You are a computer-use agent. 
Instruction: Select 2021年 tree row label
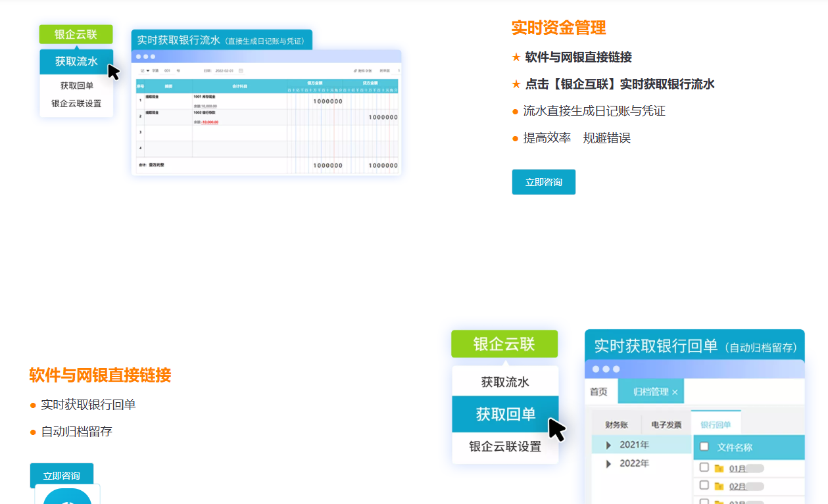pos(634,445)
